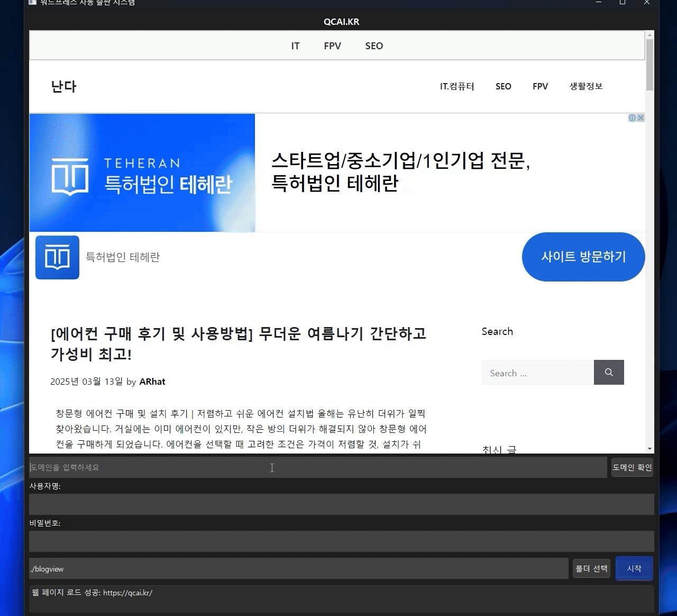Click the search magnifier icon button
This screenshot has height=616, width=677.
609,373
